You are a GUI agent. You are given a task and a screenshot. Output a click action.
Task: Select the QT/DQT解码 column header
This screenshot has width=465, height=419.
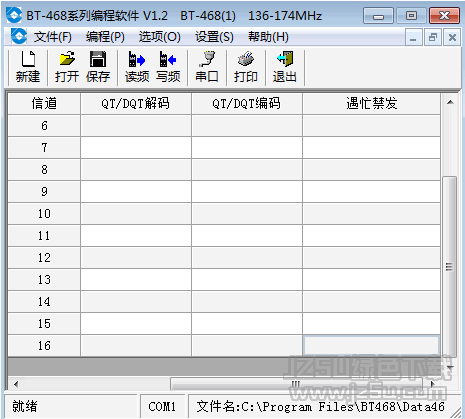(x=136, y=104)
